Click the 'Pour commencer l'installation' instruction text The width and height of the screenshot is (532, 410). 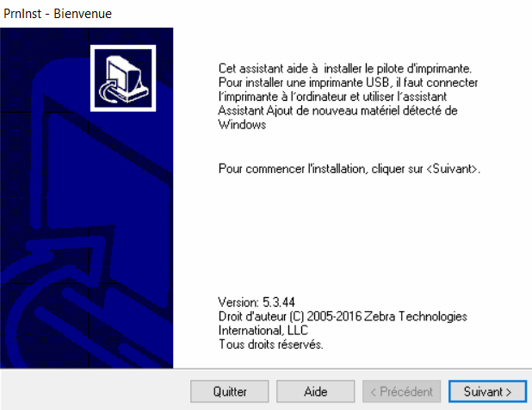350,169
